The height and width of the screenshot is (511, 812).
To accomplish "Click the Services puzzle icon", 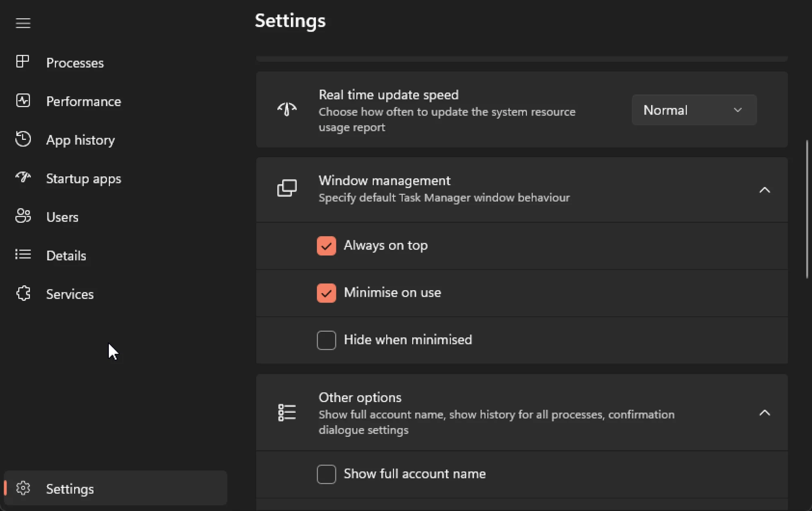I will point(23,293).
